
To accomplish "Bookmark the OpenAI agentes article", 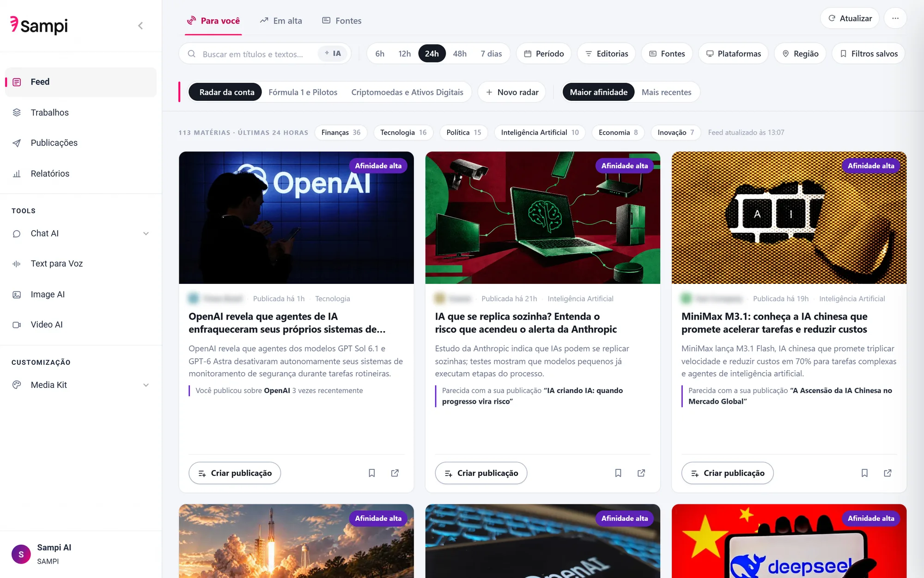I will pos(371,473).
